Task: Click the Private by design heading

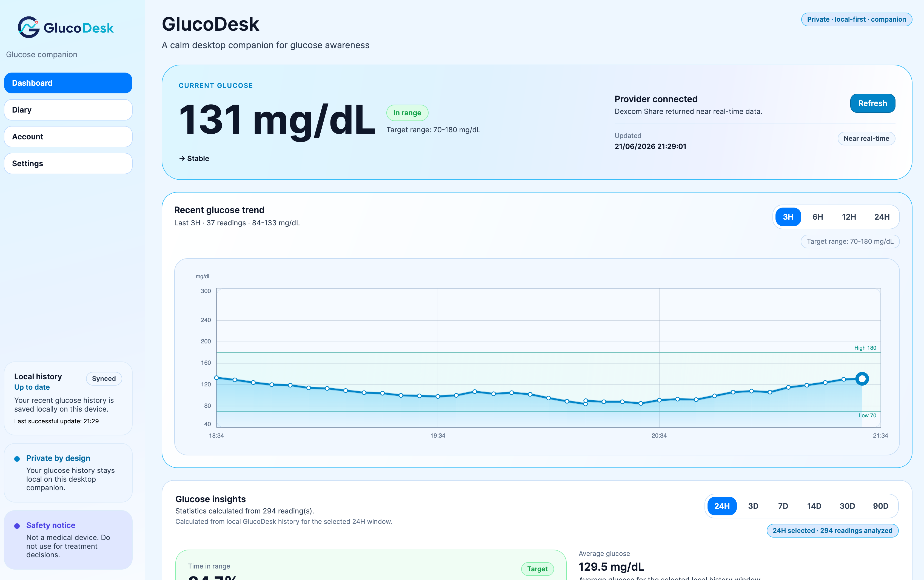Action: click(x=58, y=458)
